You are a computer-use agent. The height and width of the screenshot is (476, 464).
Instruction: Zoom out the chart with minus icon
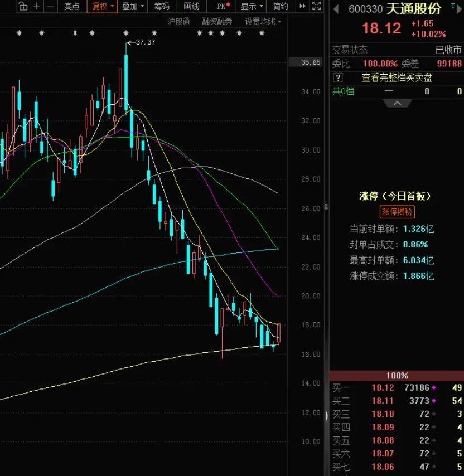coord(51,6)
